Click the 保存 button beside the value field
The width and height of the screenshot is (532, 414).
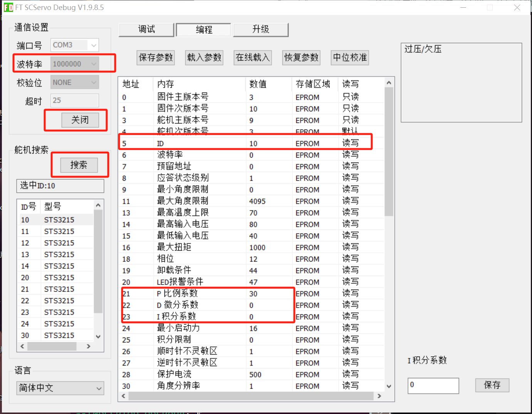point(492,385)
